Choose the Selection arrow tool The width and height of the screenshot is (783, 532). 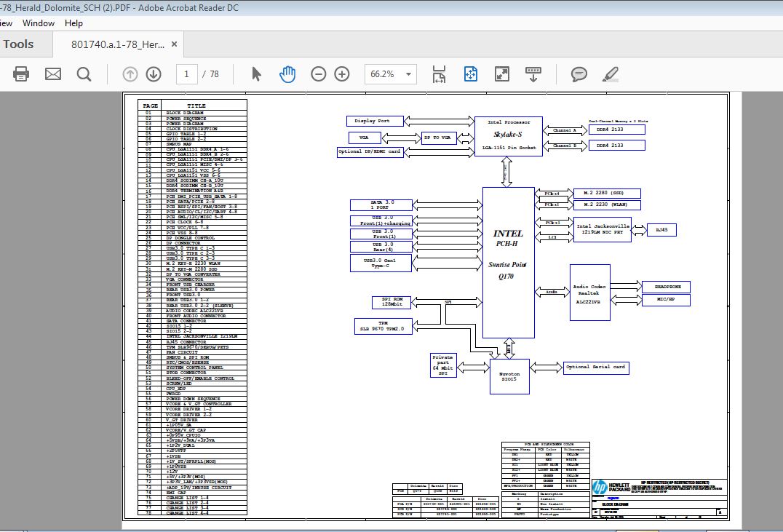256,74
